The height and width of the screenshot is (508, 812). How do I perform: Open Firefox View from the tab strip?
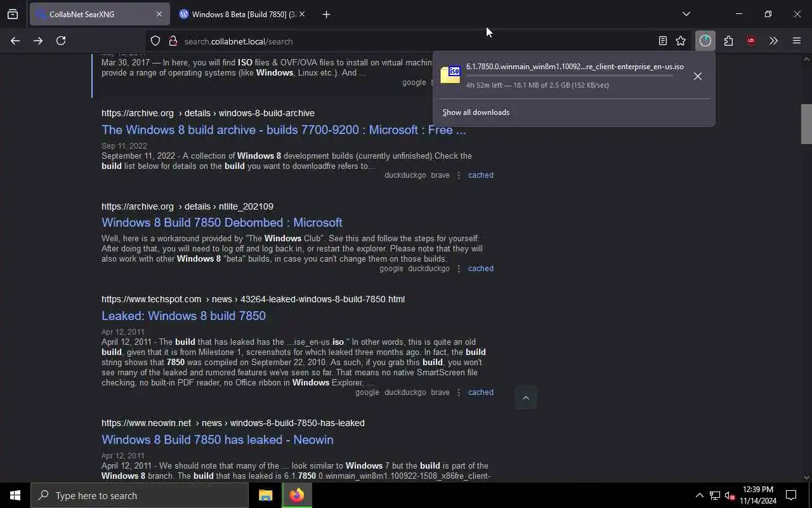[13, 14]
